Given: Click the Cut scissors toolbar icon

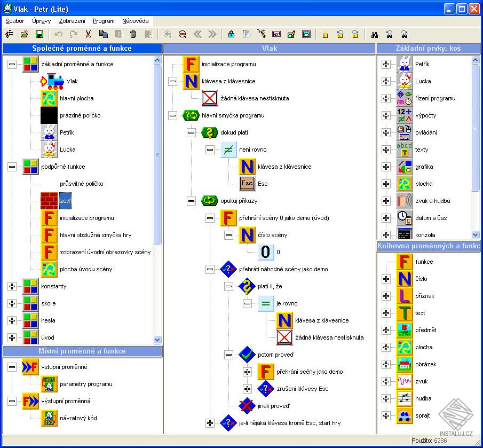Looking at the screenshot, I should coord(88,34).
